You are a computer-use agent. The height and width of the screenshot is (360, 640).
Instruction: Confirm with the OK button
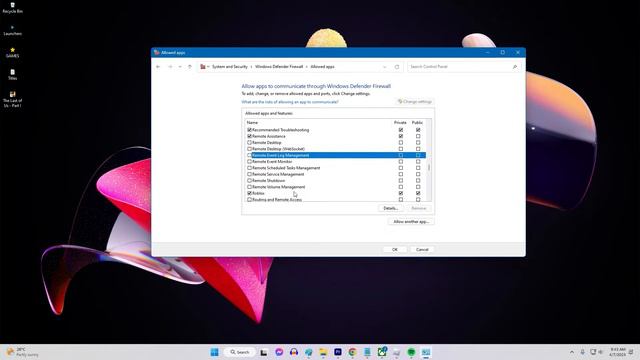(x=395, y=249)
